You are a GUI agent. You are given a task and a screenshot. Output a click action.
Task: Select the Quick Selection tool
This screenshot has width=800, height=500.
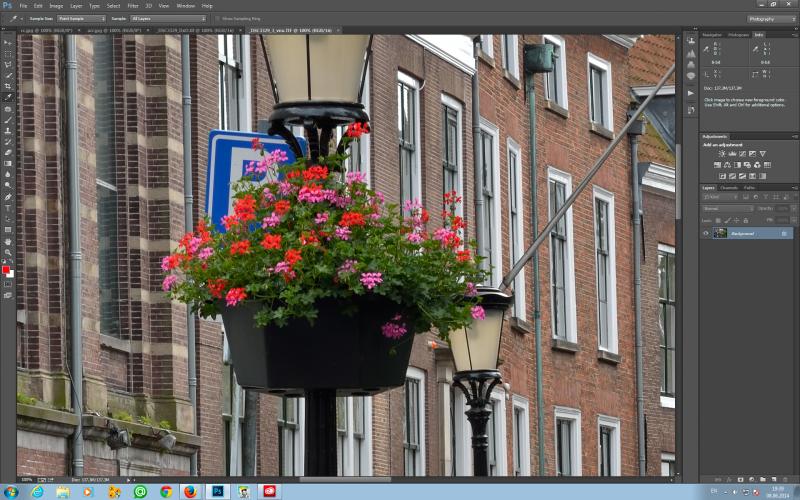pyautogui.click(x=8, y=76)
